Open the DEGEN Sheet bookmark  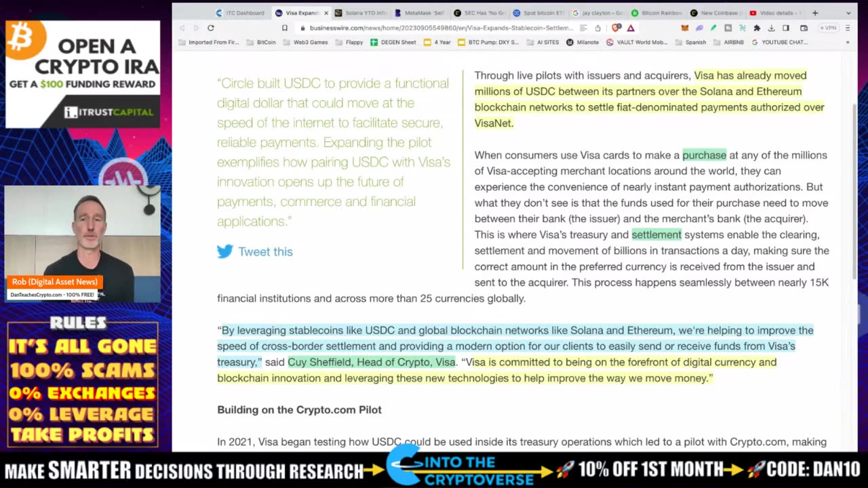point(393,42)
